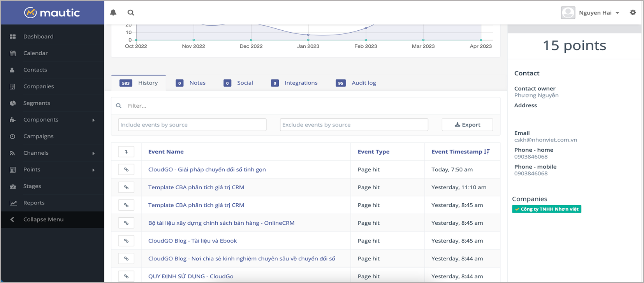644x283 pixels.
Task: Click the global search magnifier icon
Action: 131,12
